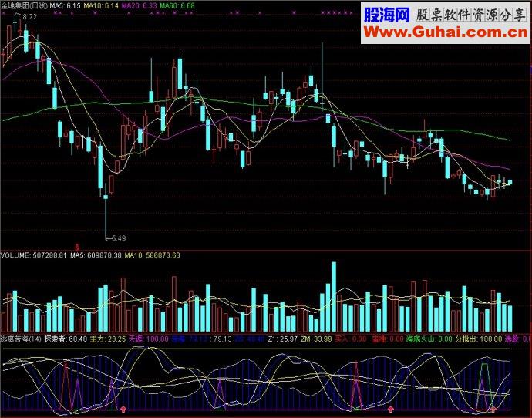Click the 8.22 high price label
This screenshot has width=532, height=418.
tap(29, 17)
